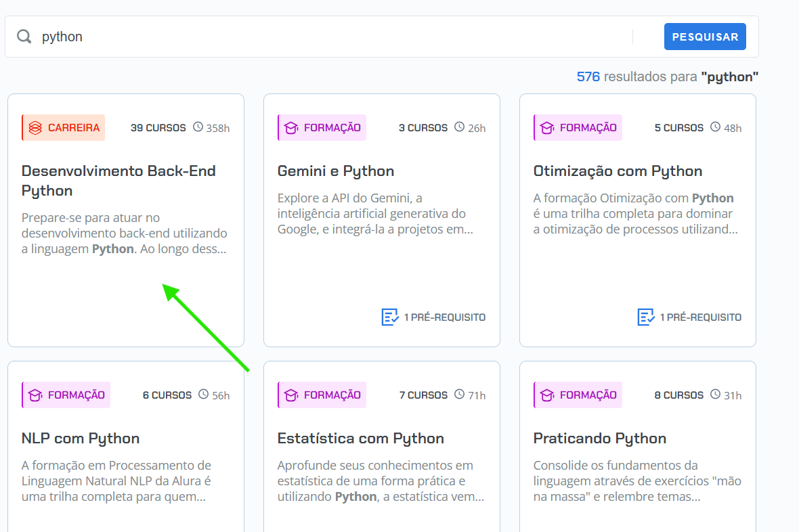Click graduation cap icon on NLP com Python
The height and width of the screenshot is (532, 799).
[35, 395]
